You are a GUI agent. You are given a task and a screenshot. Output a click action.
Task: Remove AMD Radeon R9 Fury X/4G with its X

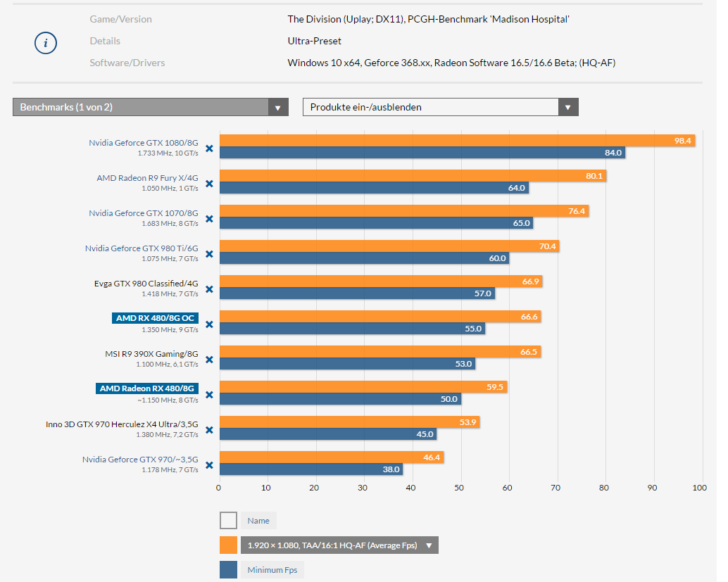(x=209, y=184)
